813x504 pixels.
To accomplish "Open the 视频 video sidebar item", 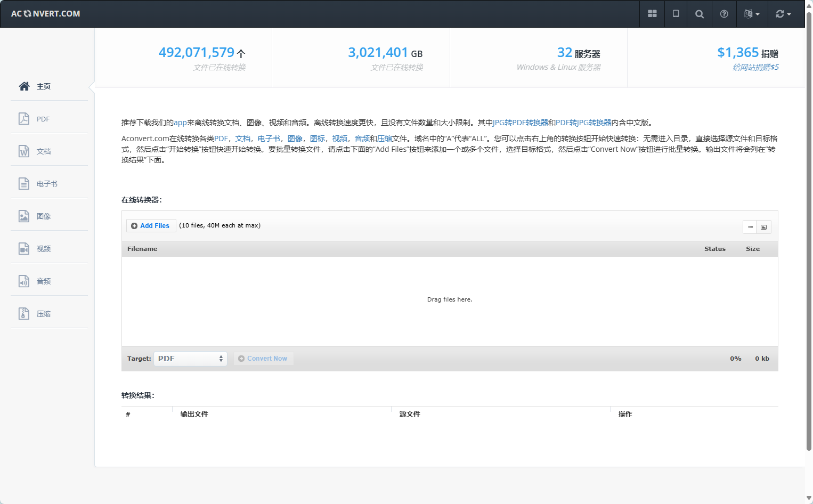I will (49, 249).
